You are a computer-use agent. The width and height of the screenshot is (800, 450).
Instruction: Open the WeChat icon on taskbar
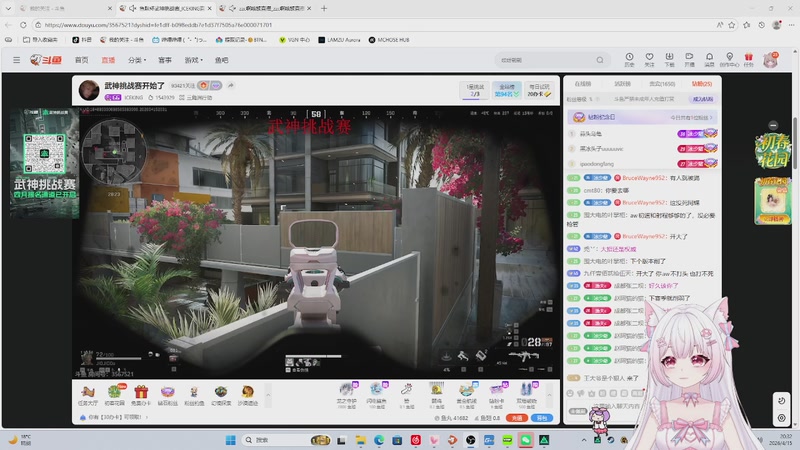[x=526, y=440]
